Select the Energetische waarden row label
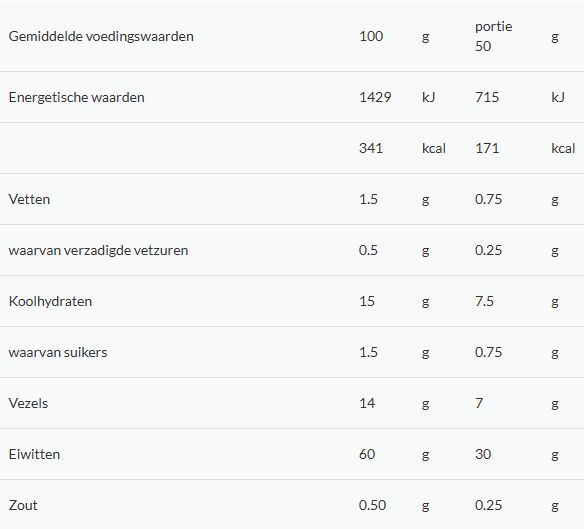Screen dimensions: 584x529 tap(76, 97)
